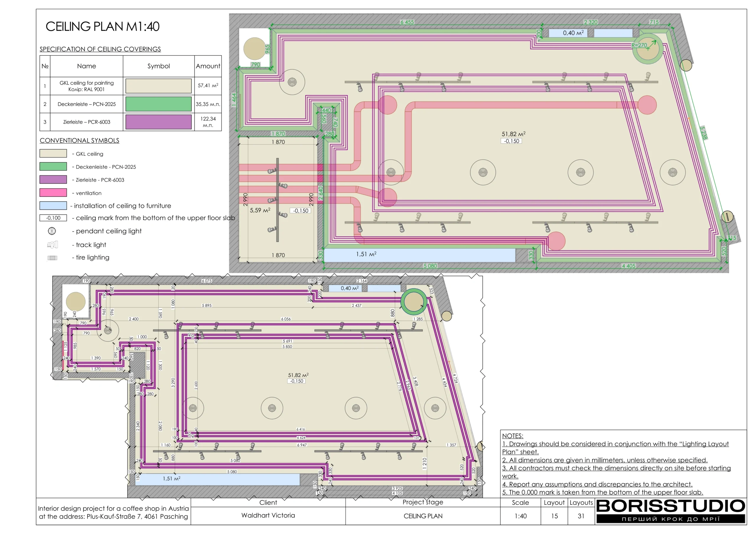The width and height of the screenshot is (756, 534).
Task: Click the tire lighting legend symbol
Action: (x=52, y=258)
